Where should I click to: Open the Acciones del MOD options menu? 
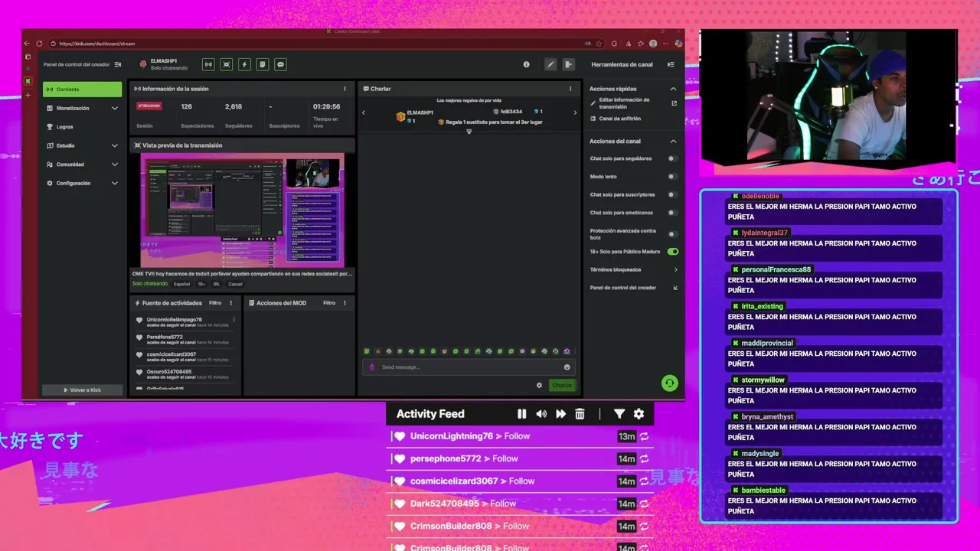coord(345,303)
